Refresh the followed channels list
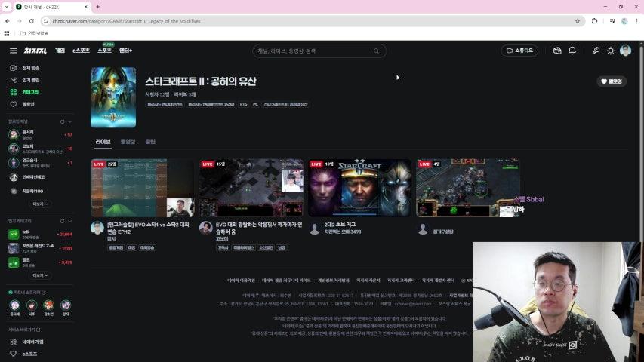This screenshot has height=362, width=644. coord(63,121)
